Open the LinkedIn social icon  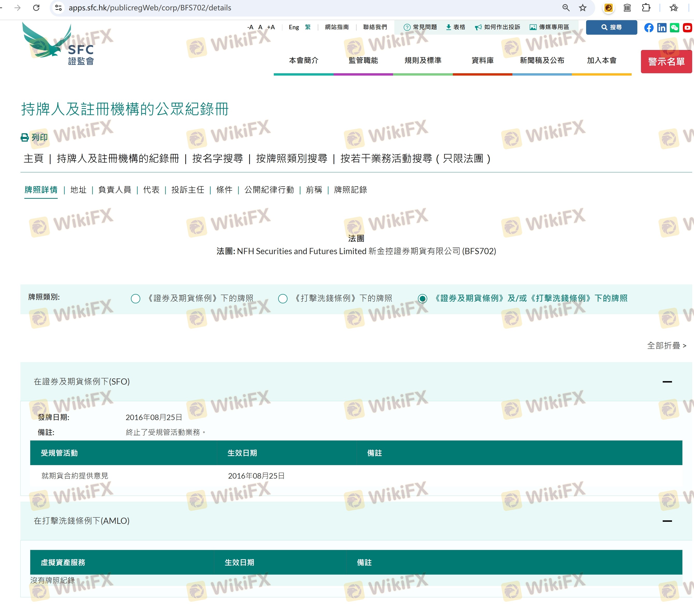click(x=661, y=27)
